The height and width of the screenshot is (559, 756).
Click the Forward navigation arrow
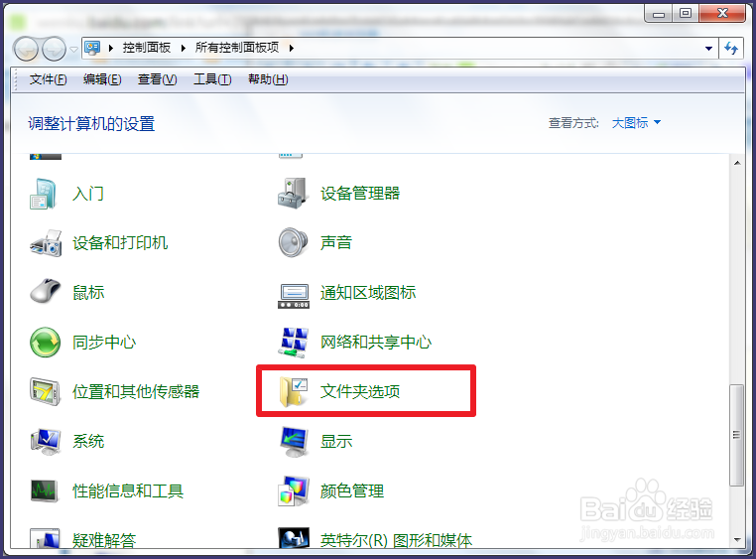(54, 49)
